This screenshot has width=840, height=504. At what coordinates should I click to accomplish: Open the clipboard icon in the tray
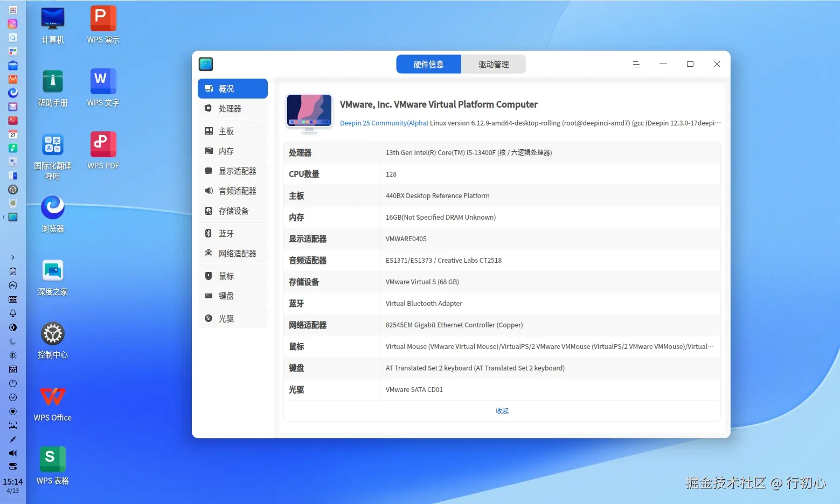[13, 271]
